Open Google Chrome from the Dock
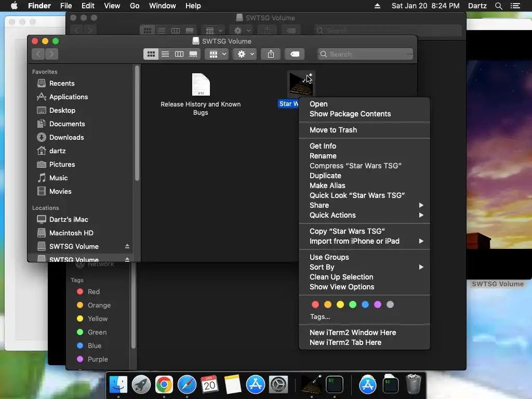Image resolution: width=532 pixels, height=399 pixels. [x=164, y=384]
